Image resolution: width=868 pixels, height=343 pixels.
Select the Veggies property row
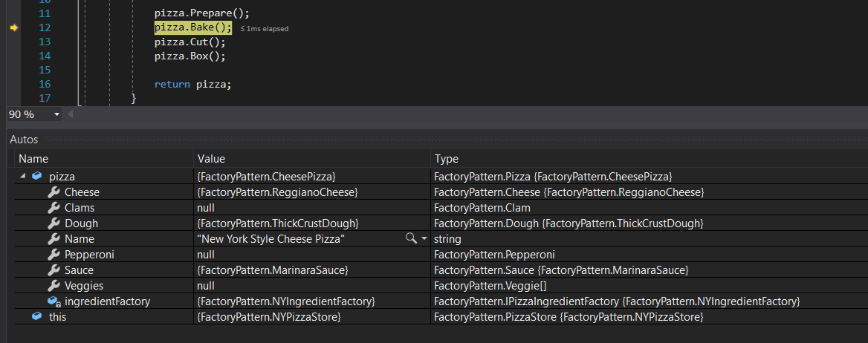[441, 286]
